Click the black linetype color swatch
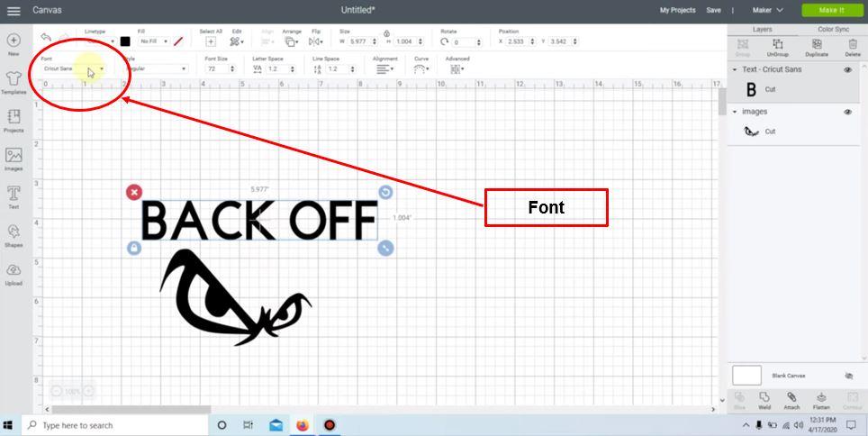Viewport: 868px width, 436px height. click(126, 41)
